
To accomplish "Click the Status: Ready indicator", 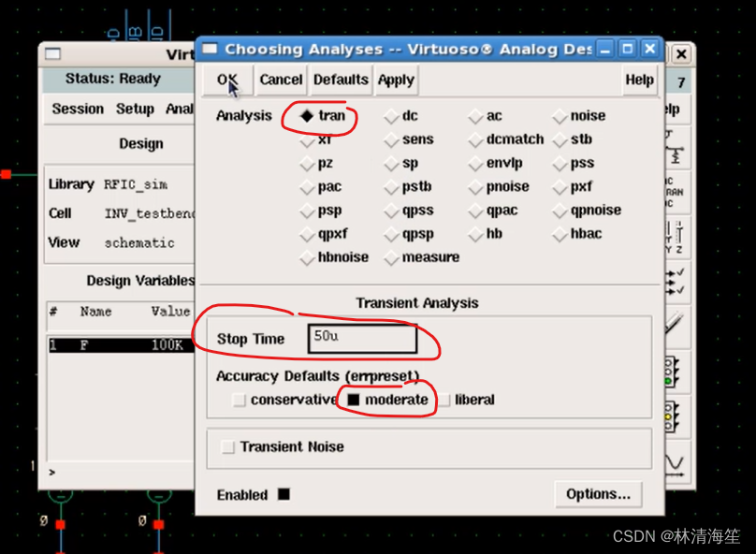I will pos(113,79).
